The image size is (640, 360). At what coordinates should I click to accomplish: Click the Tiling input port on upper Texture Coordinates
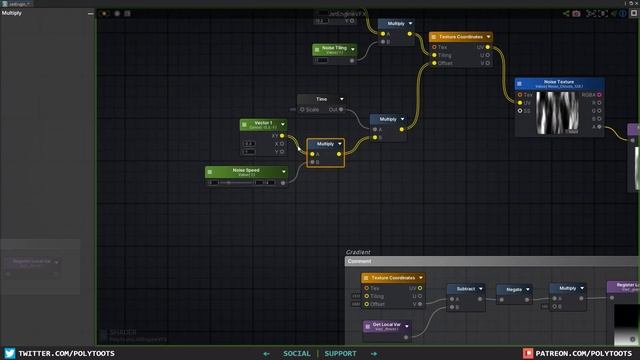coord(434,55)
